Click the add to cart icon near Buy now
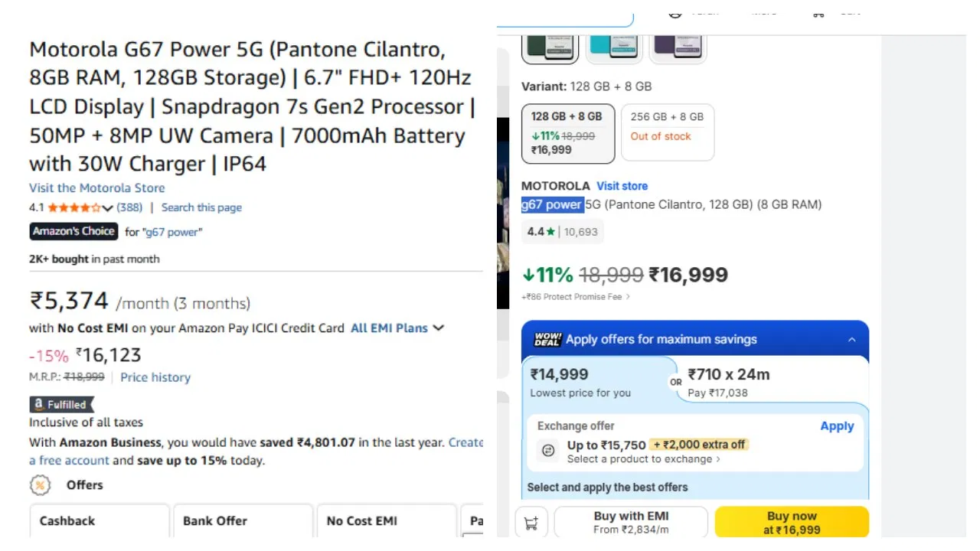 click(x=531, y=522)
